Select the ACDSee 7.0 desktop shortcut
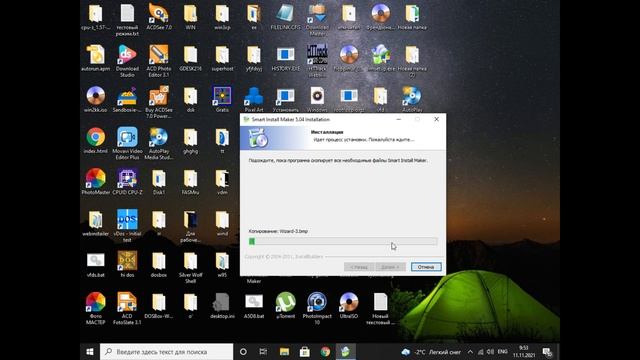 tap(159, 17)
